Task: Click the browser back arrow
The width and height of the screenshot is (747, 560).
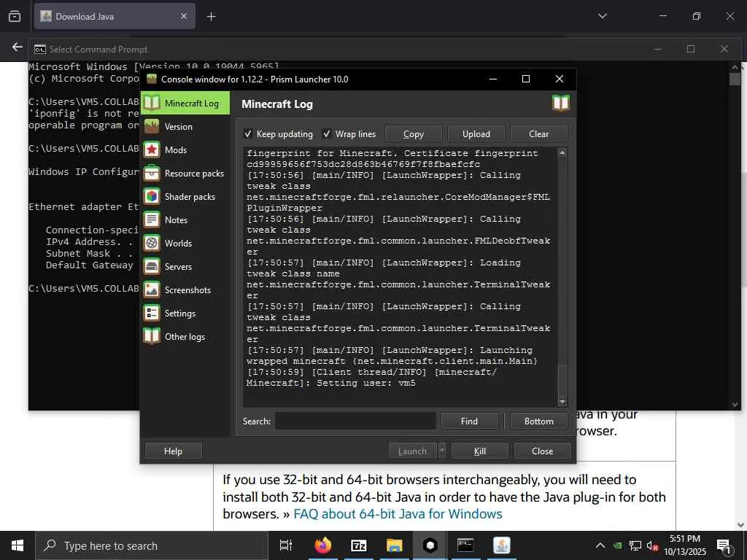Action: [x=18, y=47]
